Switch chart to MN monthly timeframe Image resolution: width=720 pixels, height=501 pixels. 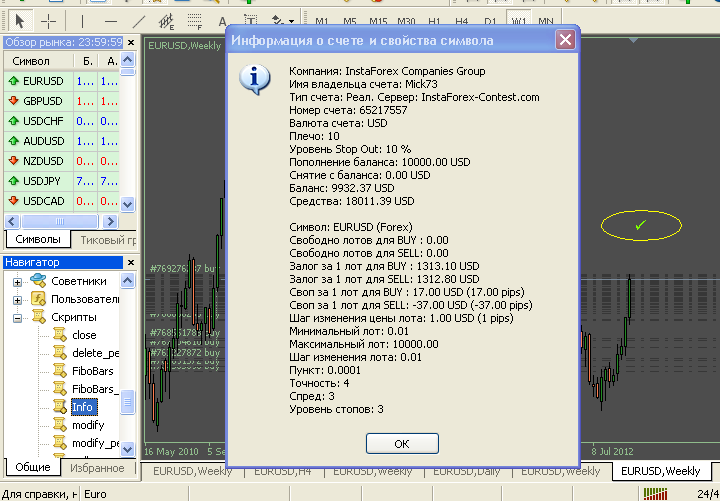coord(546,22)
